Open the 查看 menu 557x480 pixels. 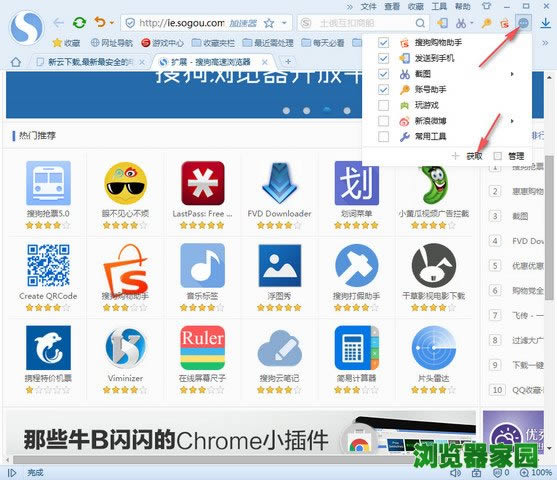tap(392, 6)
